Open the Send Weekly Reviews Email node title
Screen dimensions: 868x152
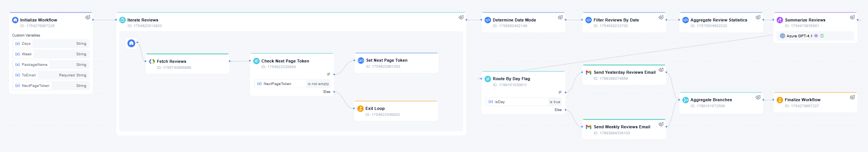pyautogui.click(x=622, y=127)
